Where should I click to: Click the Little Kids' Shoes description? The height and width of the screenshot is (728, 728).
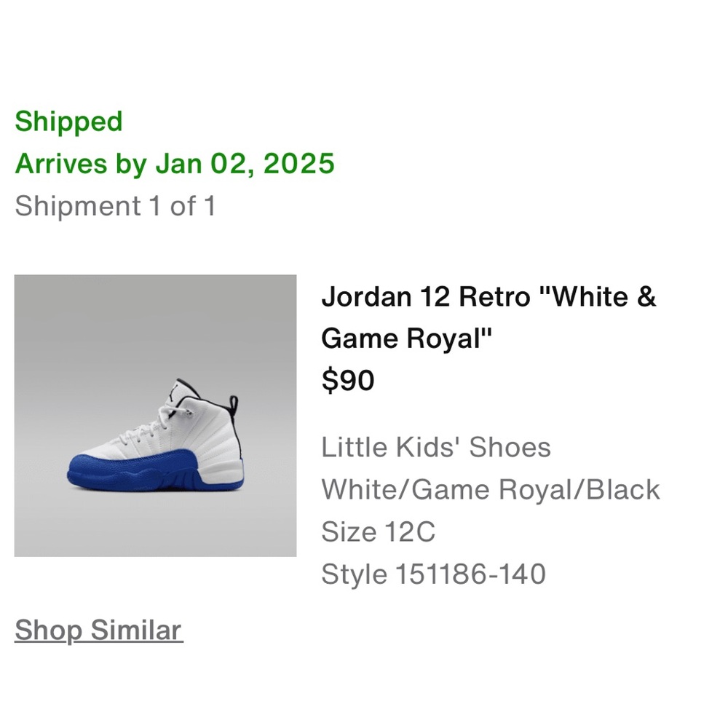(x=435, y=447)
